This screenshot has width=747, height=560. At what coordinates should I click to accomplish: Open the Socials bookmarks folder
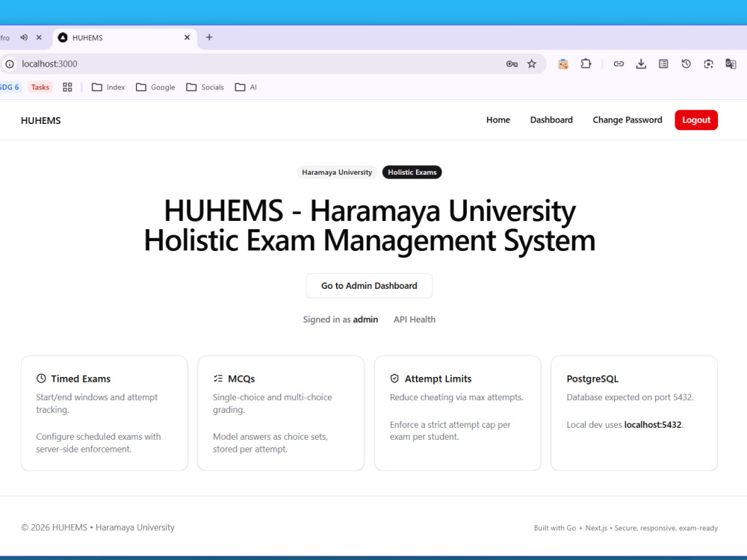pyautogui.click(x=205, y=87)
